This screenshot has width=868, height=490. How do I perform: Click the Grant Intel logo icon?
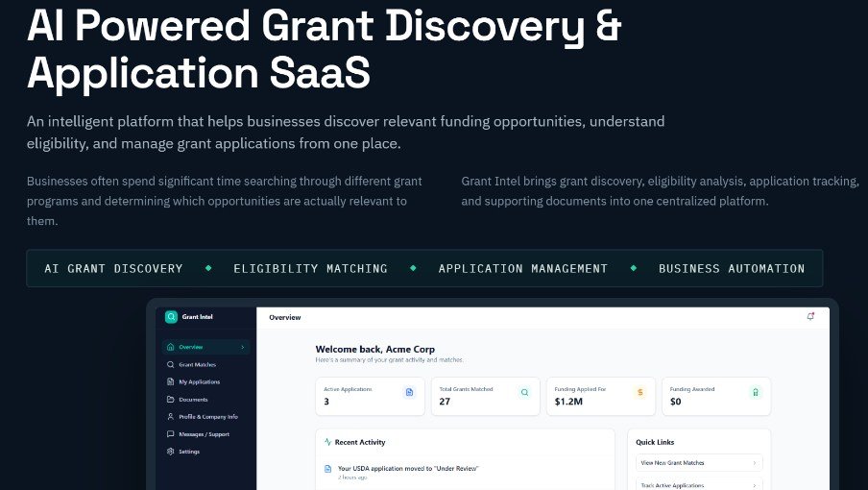point(171,317)
